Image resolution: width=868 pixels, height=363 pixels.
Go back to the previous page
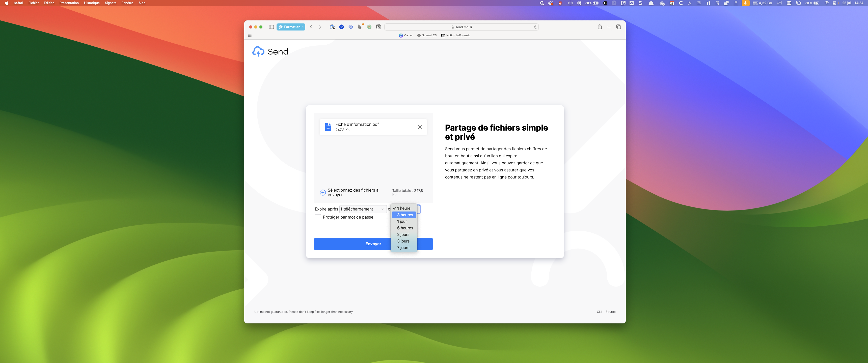pyautogui.click(x=311, y=27)
